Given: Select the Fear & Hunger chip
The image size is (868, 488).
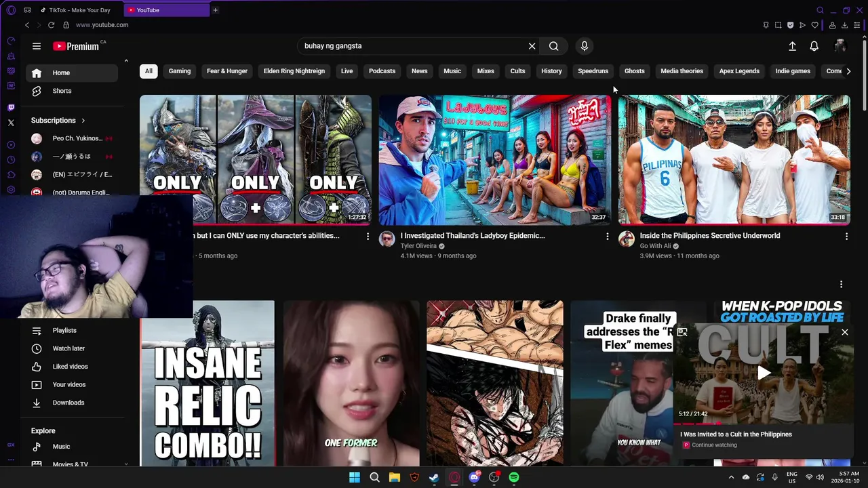Looking at the screenshot, I should pyautogui.click(x=227, y=71).
